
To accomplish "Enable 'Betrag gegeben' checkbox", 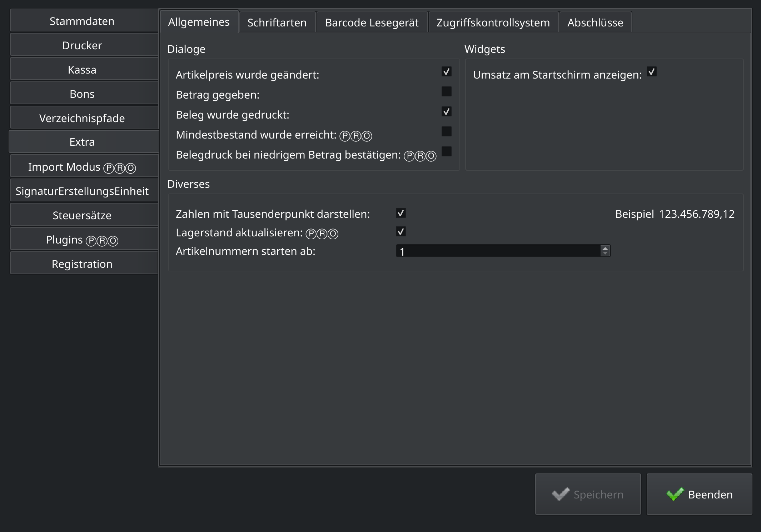I will click(446, 92).
